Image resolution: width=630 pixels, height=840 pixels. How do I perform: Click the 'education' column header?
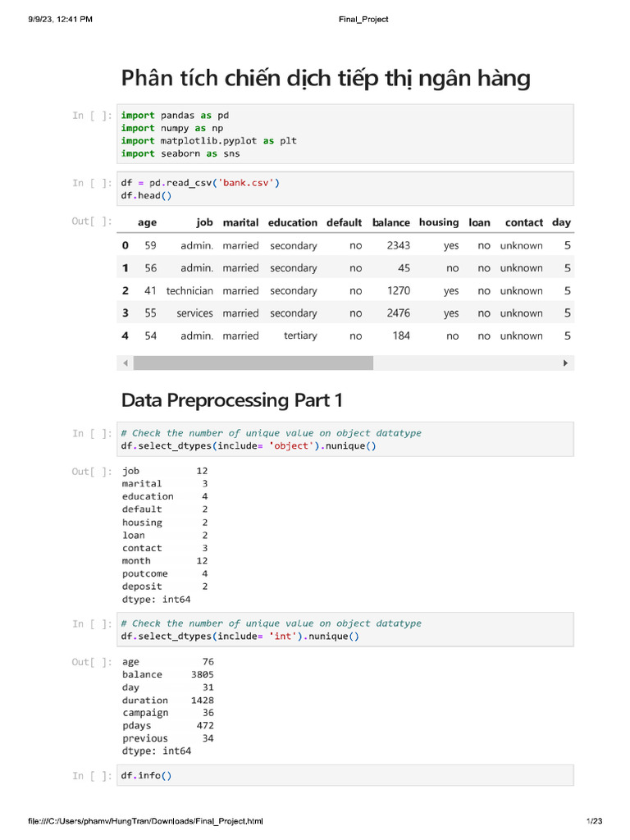(x=292, y=222)
